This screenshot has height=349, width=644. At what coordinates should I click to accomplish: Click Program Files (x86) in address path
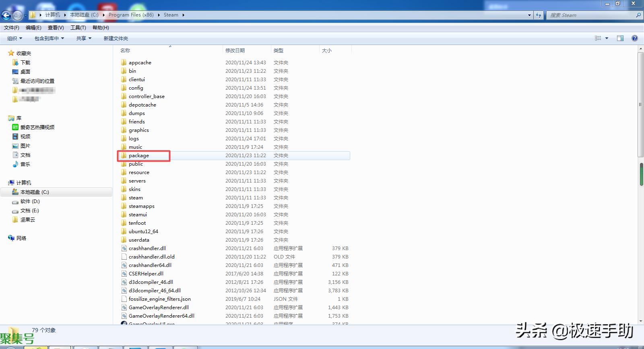click(x=131, y=15)
